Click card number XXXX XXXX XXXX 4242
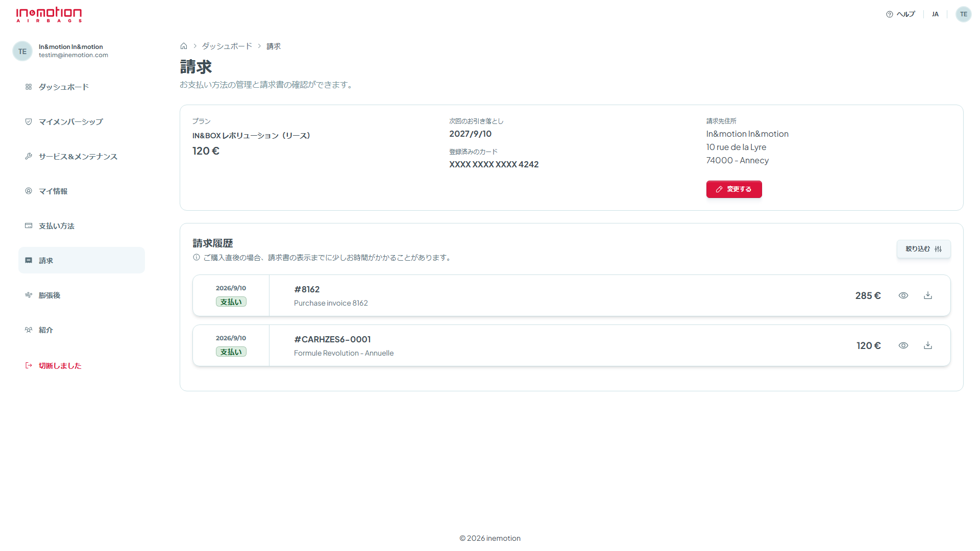This screenshot has width=980, height=551. (x=494, y=164)
